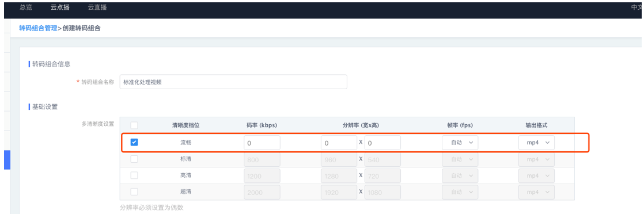
Task: Click the 流畅 quality label
Action: tap(185, 143)
